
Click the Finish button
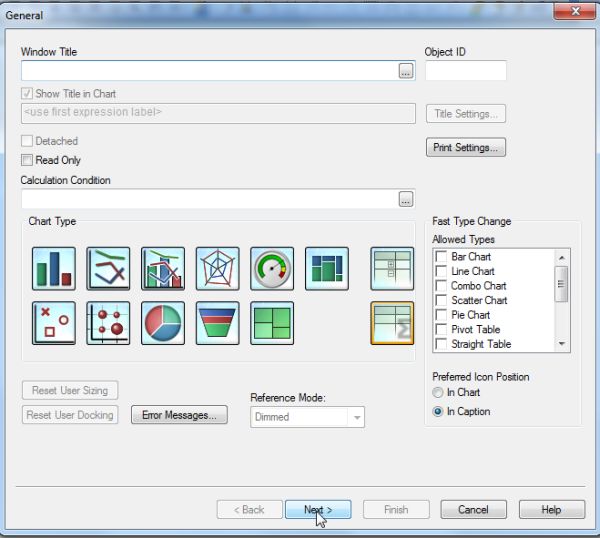point(396,510)
